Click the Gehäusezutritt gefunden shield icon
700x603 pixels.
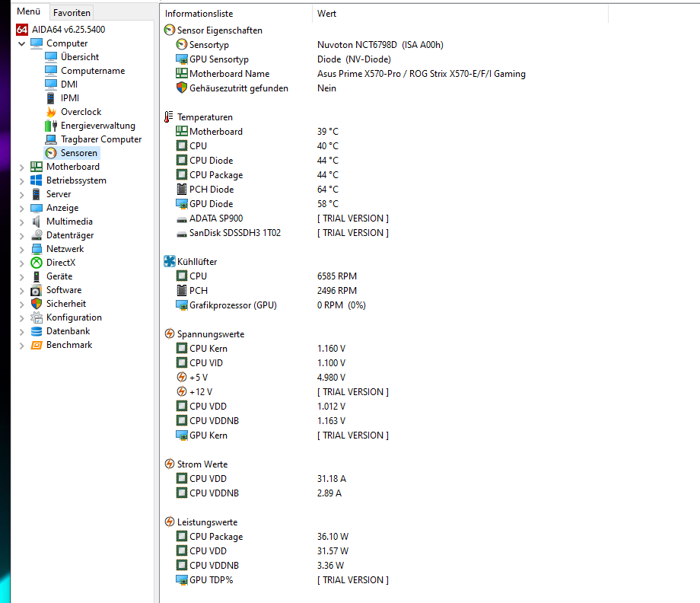pos(181,88)
